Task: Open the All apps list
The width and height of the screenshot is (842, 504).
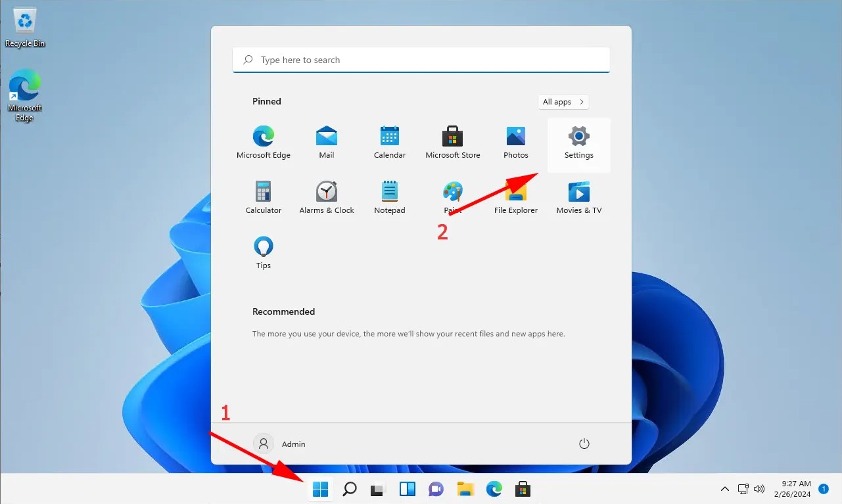Action: [x=563, y=102]
